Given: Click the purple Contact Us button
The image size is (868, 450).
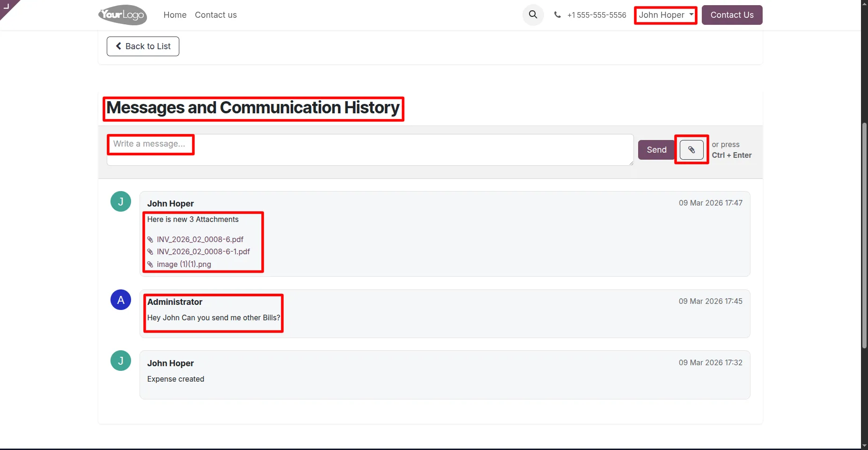Looking at the screenshot, I should click(x=732, y=15).
